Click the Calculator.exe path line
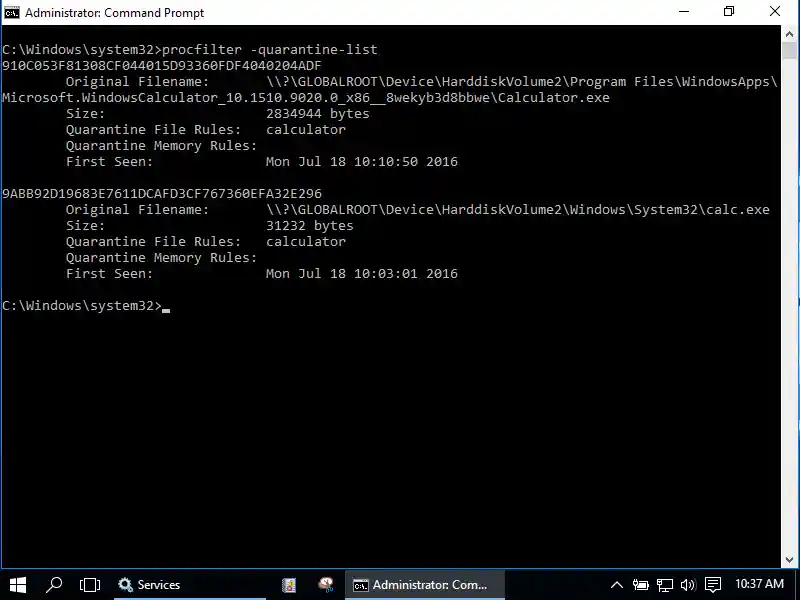 (306, 98)
